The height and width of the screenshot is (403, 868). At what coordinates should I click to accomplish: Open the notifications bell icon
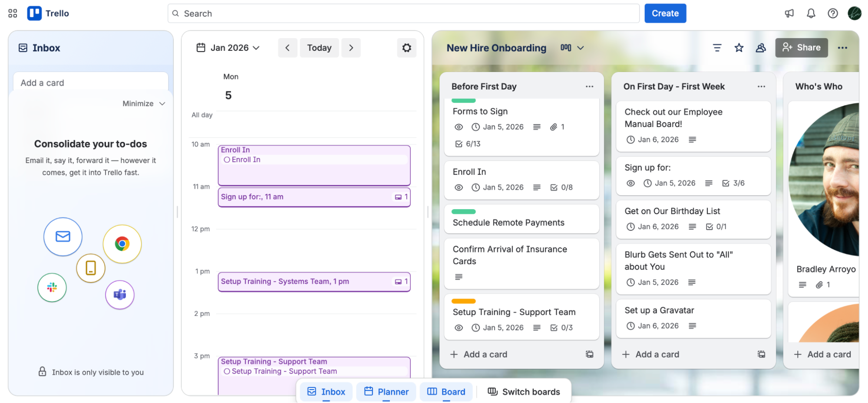pos(810,13)
